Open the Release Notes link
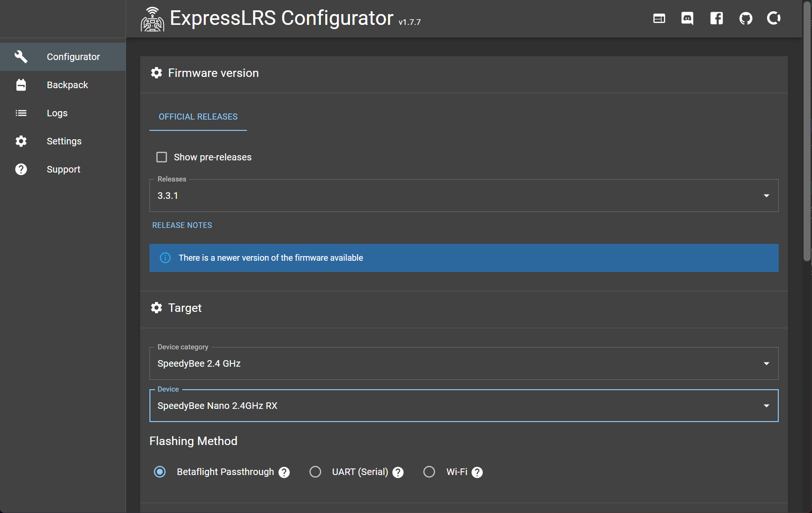812x513 pixels. point(182,226)
